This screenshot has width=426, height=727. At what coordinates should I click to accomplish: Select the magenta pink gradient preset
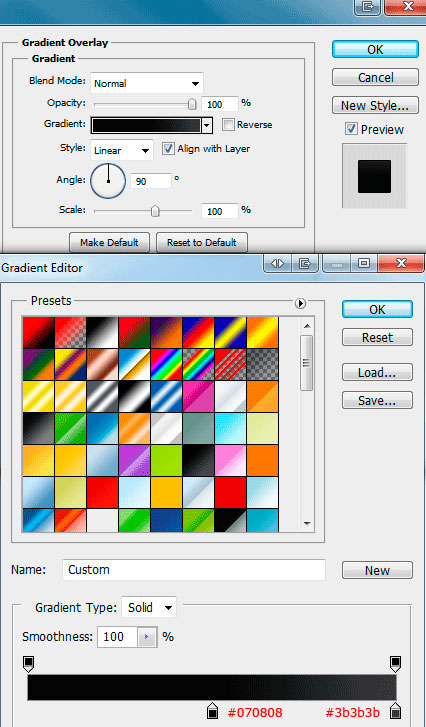(198, 396)
